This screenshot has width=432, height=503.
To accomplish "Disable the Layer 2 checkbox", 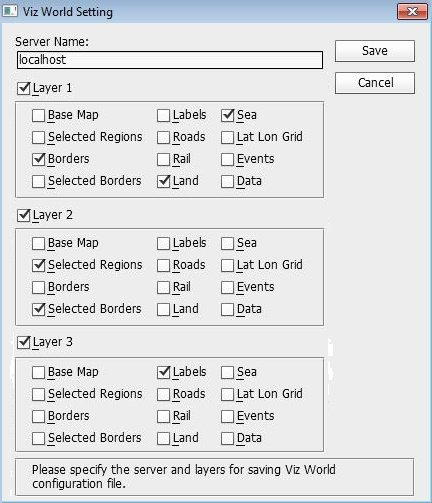I will tap(24, 215).
